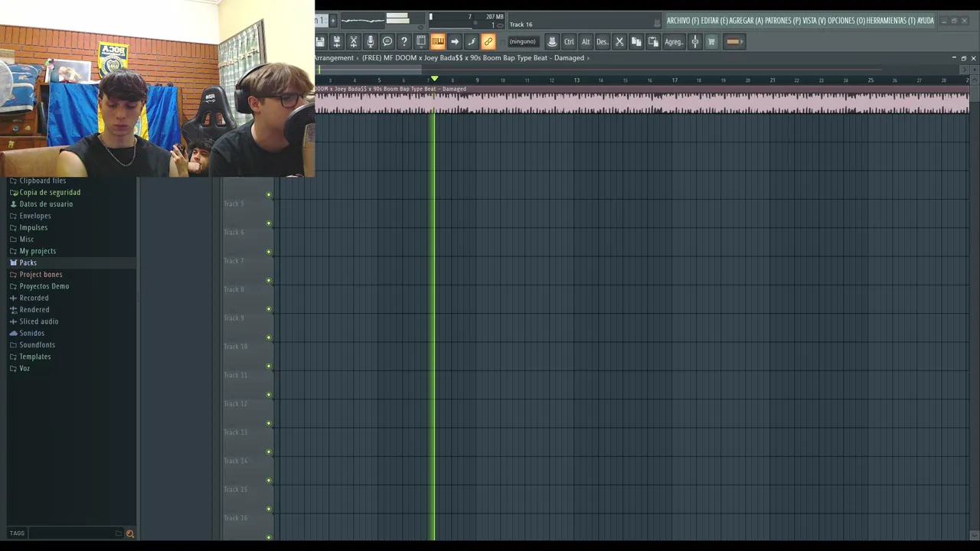Image resolution: width=980 pixels, height=551 pixels.
Task: Open the HERRAMIENTAS (T) menu
Action: point(890,21)
